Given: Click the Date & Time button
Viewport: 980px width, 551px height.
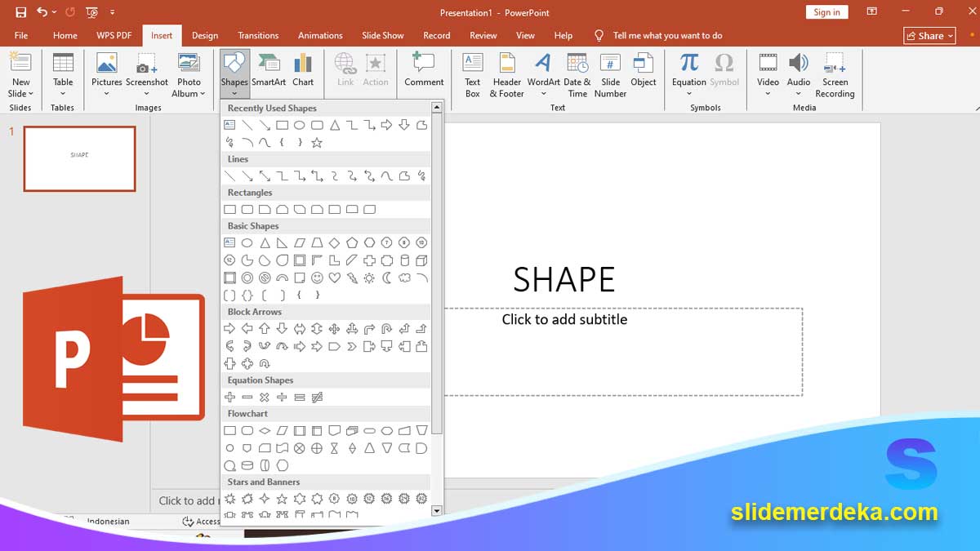Looking at the screenshot, I should coord(577,75).
